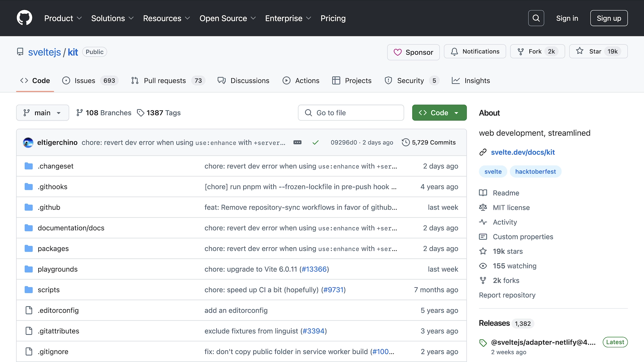The width and height of the screenshot is (644, 362).
Task: Switch to the Pull requests tab
Action: (168, 80)
